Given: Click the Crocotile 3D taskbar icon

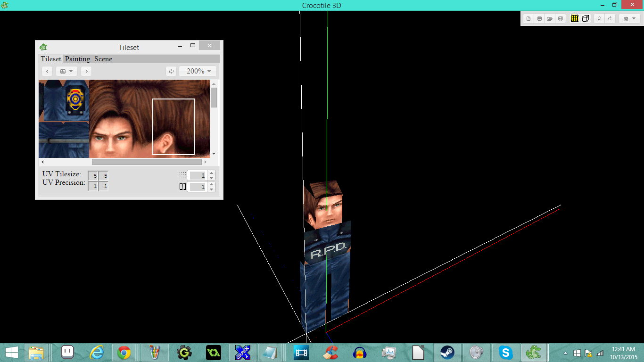Looking at the screenshot, I should pos(534,352).
